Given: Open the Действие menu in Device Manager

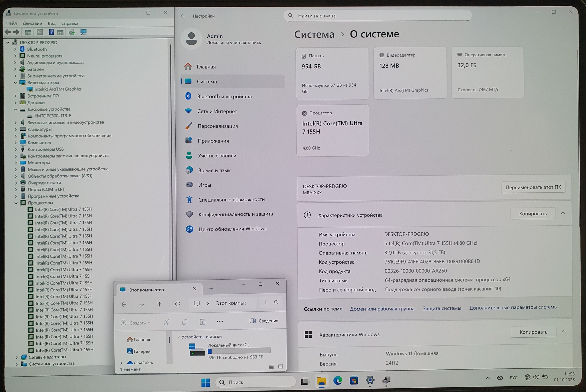Looking at the screenshot, I should (32, 23).
